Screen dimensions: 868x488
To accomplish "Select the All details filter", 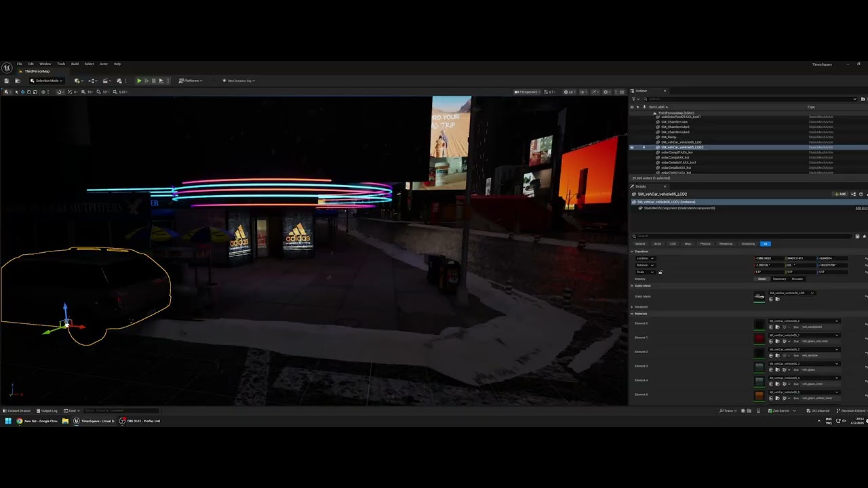I will pos(765,243).
